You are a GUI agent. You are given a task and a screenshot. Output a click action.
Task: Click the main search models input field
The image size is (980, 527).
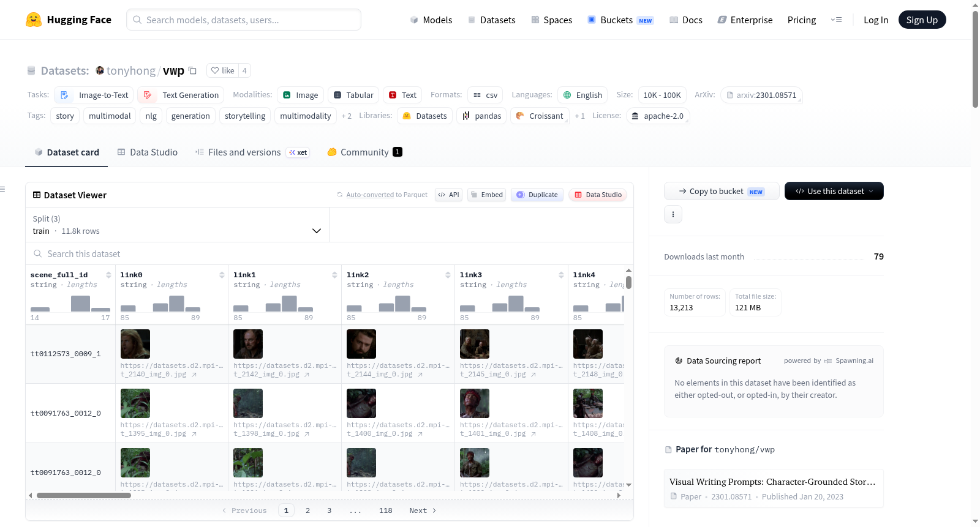coord(244,20)
